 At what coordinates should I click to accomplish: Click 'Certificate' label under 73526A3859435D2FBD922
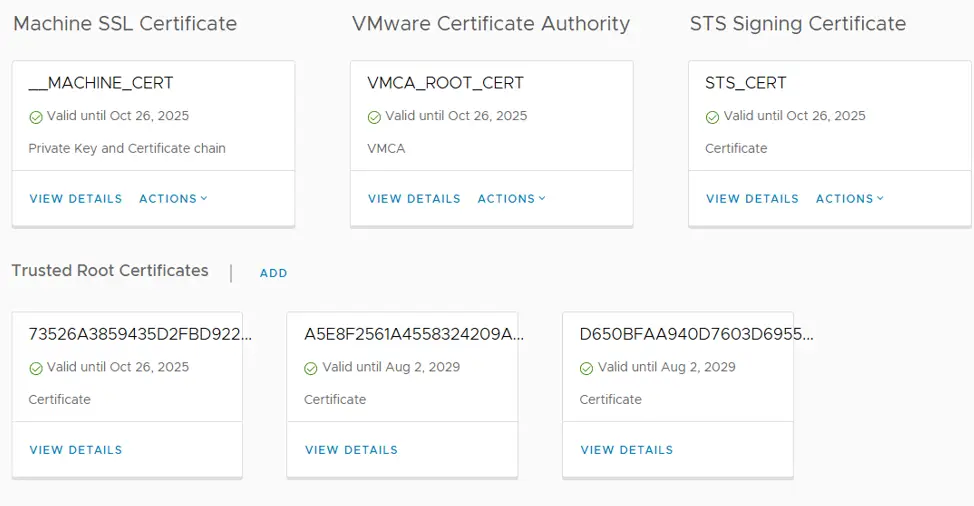[60, 399]
